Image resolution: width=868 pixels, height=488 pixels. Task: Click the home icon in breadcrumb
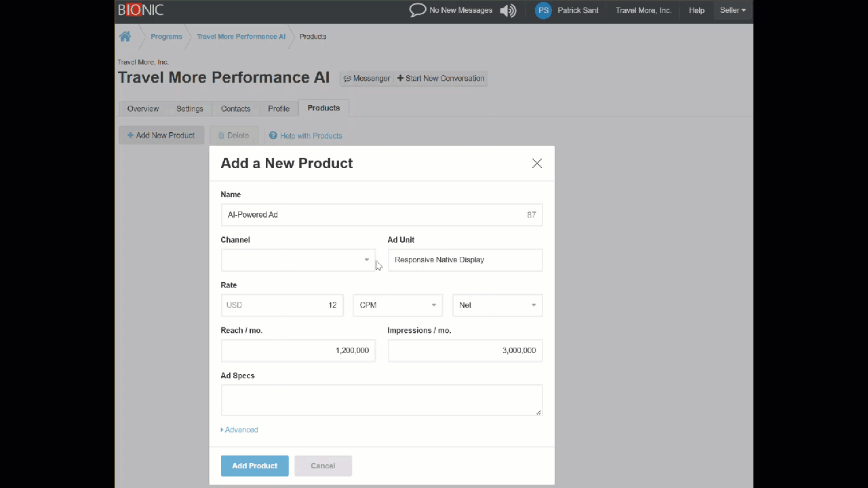click(x=125, y=37)
